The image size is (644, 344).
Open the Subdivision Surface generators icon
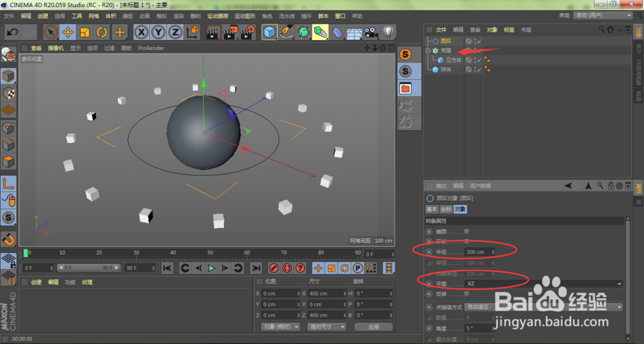click(303, 32)
